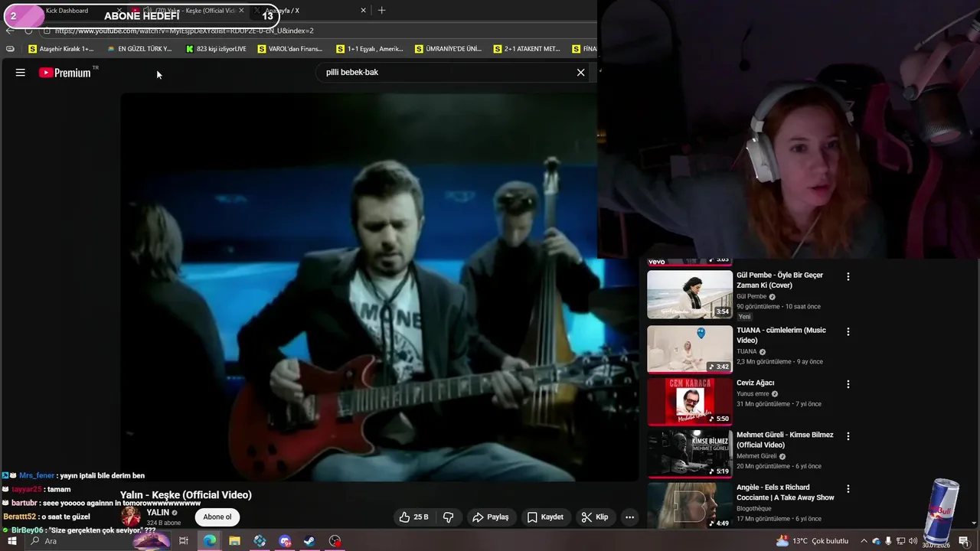Image resolution: width=980 pixels, height=551 pixels.
Task: Open '823 kişi izliyorLIVE' bookmark
Action: tap(216, 49)
